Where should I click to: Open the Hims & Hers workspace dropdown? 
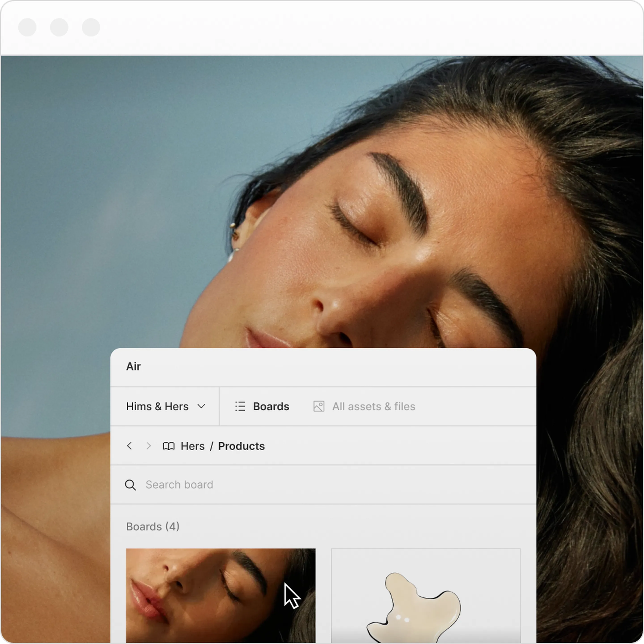(165, 406)
